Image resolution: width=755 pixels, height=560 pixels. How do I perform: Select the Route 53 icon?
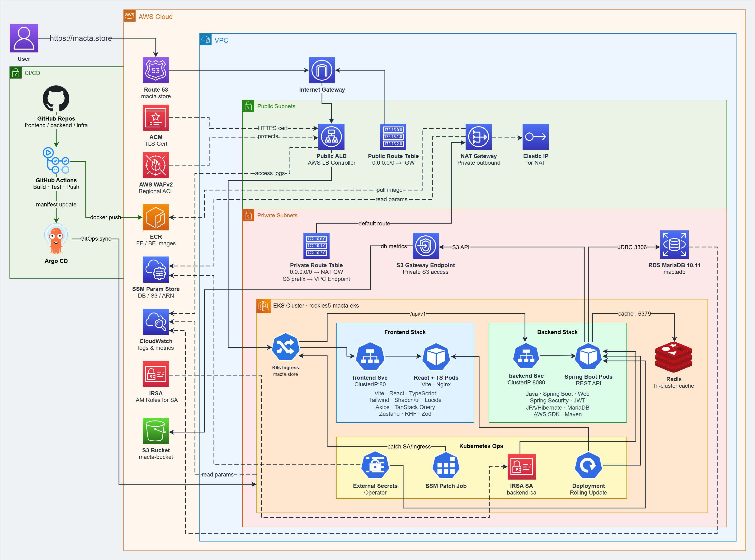click(x=156, y=70)
